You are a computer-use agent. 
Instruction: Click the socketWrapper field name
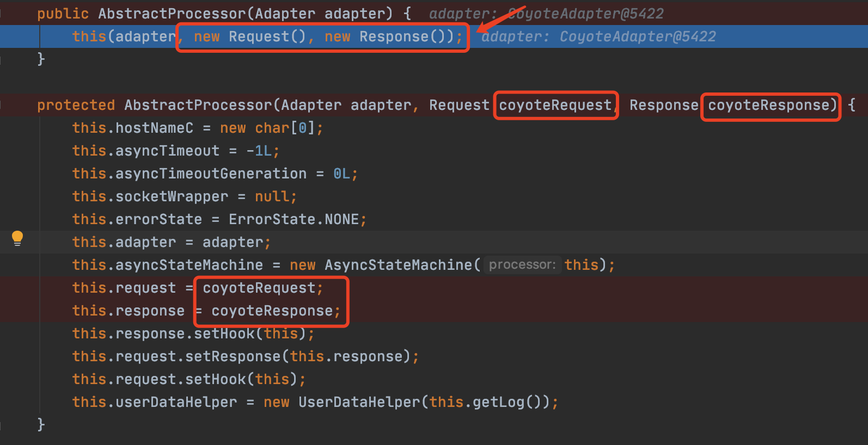172,196
